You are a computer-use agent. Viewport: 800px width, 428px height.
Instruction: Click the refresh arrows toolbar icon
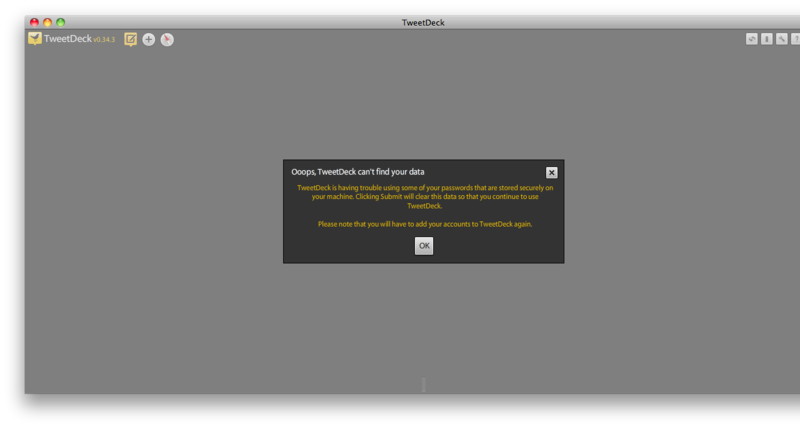[752, 39]
